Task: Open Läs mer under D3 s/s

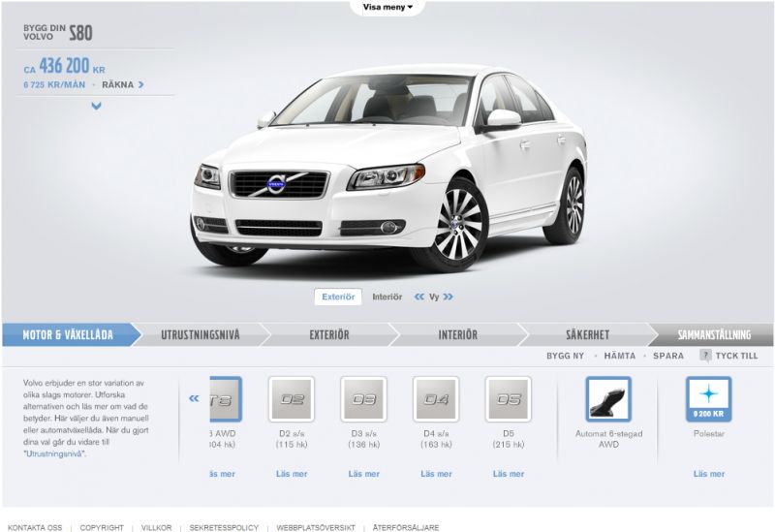Action: 364,474
